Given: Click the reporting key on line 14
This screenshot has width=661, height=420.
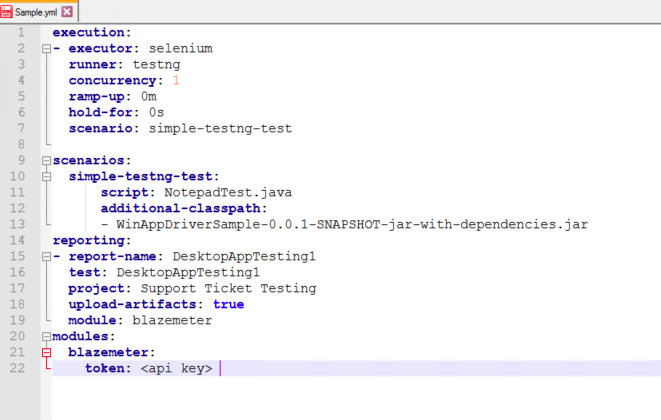Looking at the screenshot, I should tap(89, 241).
